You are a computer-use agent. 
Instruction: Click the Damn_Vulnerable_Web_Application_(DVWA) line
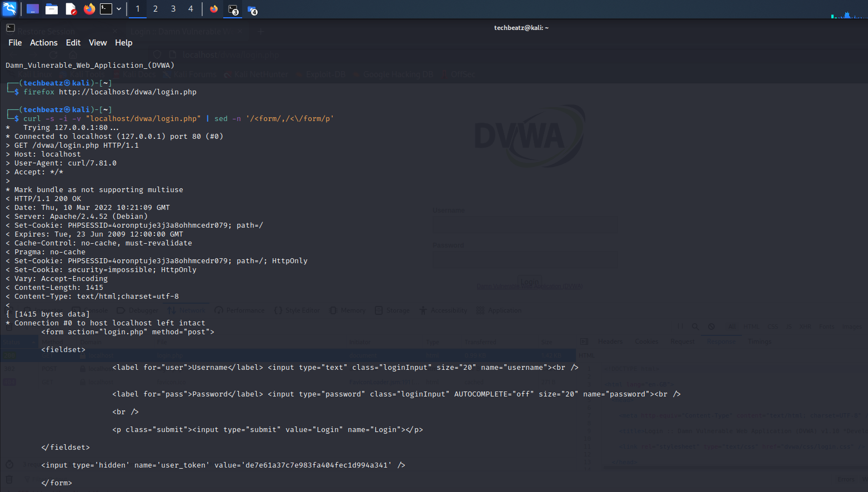pyautogui.click(x=90, y=66)
